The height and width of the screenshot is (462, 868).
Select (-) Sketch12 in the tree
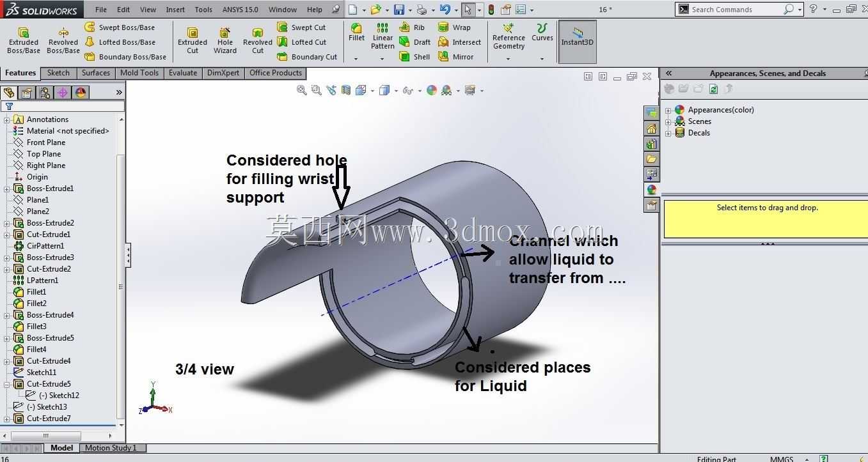59,396
